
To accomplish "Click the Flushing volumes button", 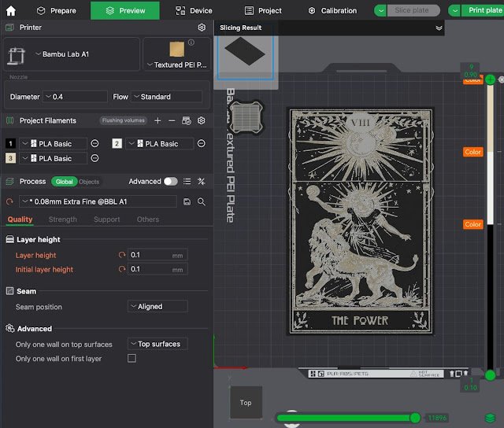I will (124, 120).
